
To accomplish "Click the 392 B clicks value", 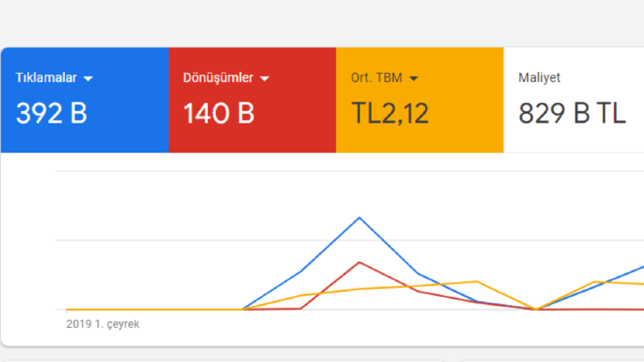I will (51, 114).
